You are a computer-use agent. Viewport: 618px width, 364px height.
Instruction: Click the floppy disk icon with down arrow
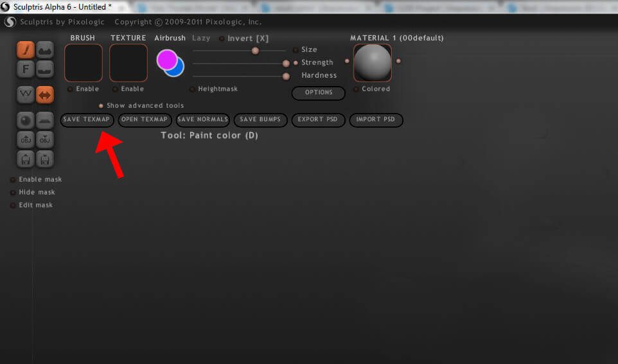pos(45,159)
